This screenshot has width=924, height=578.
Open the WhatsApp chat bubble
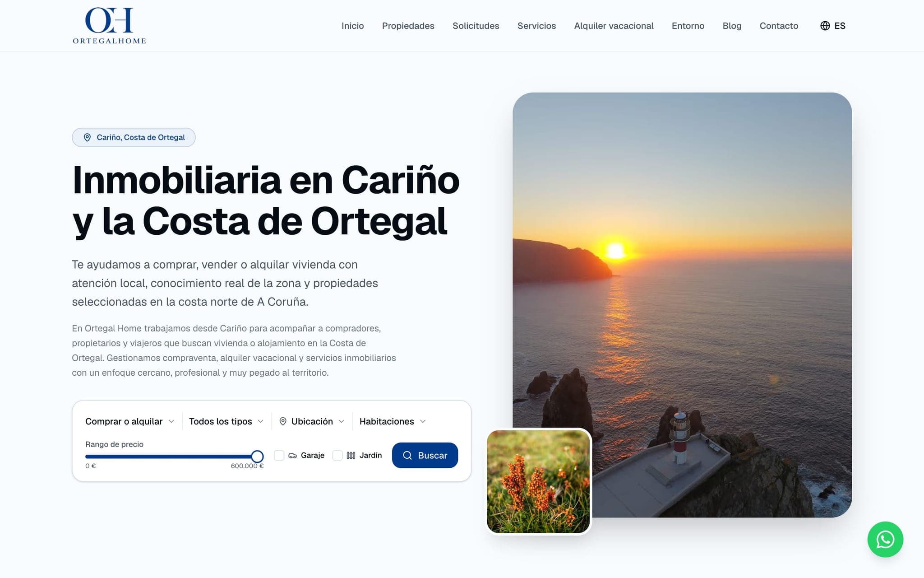(x=885, y=539)
